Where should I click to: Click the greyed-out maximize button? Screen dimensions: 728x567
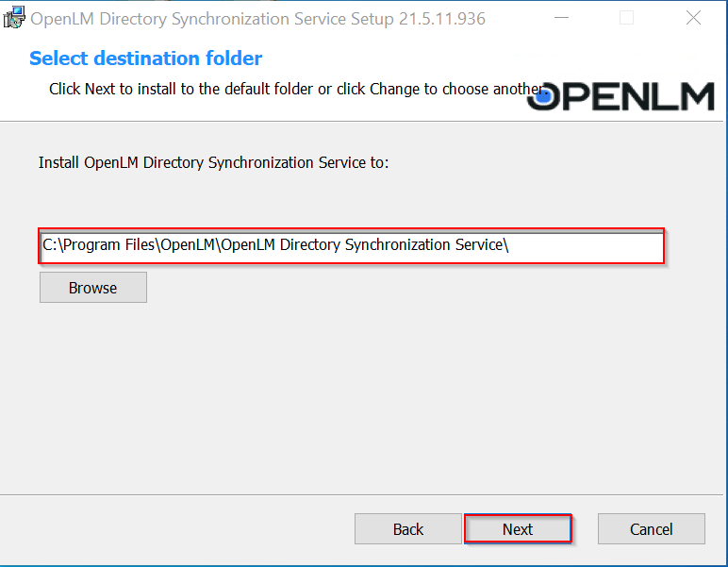coord(626,18)
